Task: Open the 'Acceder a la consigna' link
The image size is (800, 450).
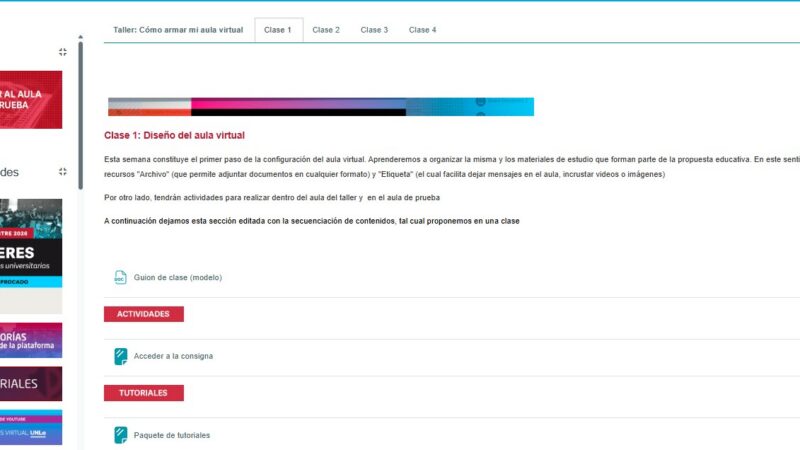Action: coord(173,356)
